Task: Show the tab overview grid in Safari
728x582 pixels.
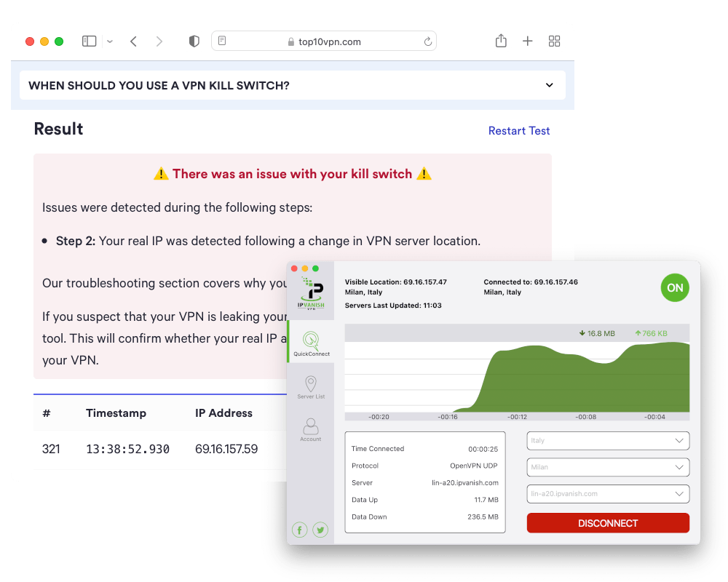Action: pyautogui.click(x=554, y=41)
